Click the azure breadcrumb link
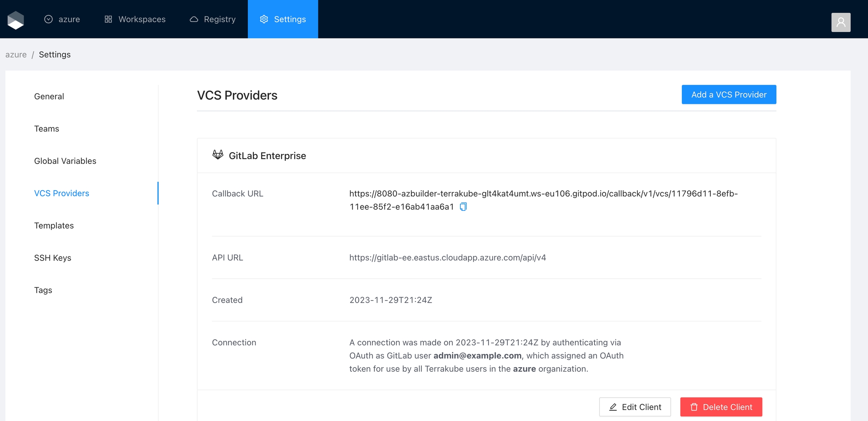868x421 pixels. pyautogui.click(x=16, y=55)
